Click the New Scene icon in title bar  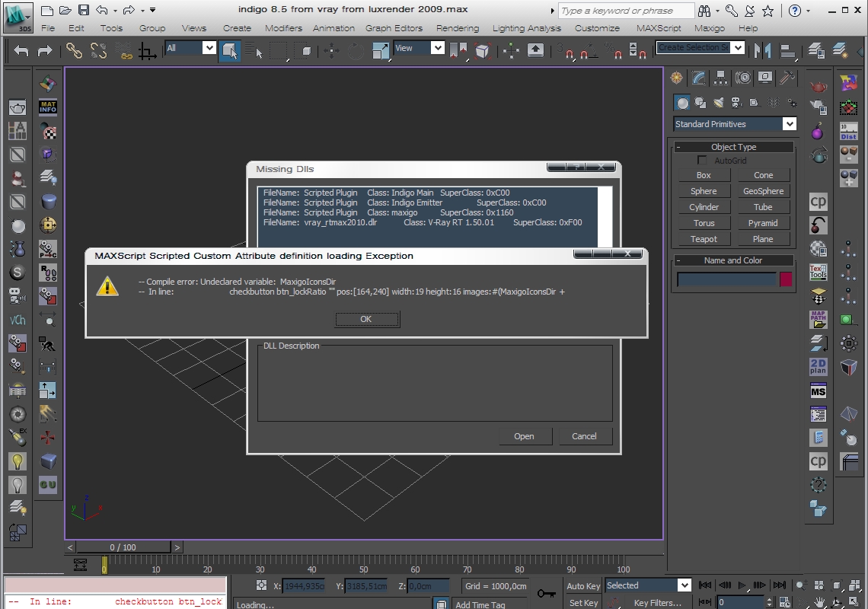pos(48,10)
